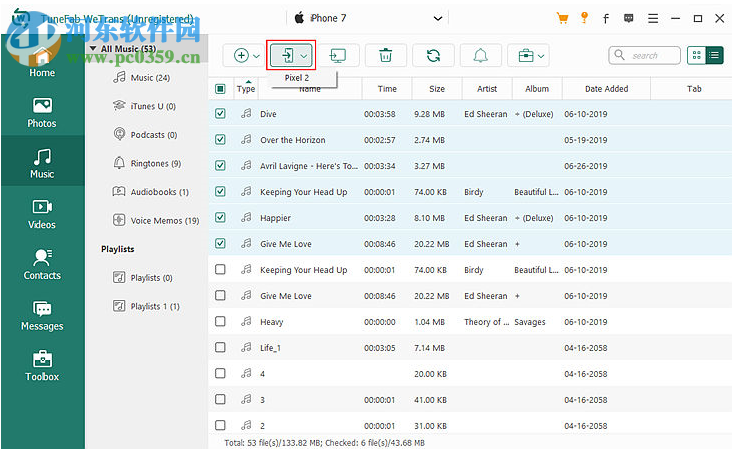Uncheck the Over the Horizon checkbox
This screenshot has height=450, width=732.
click(x=220, y=140)
